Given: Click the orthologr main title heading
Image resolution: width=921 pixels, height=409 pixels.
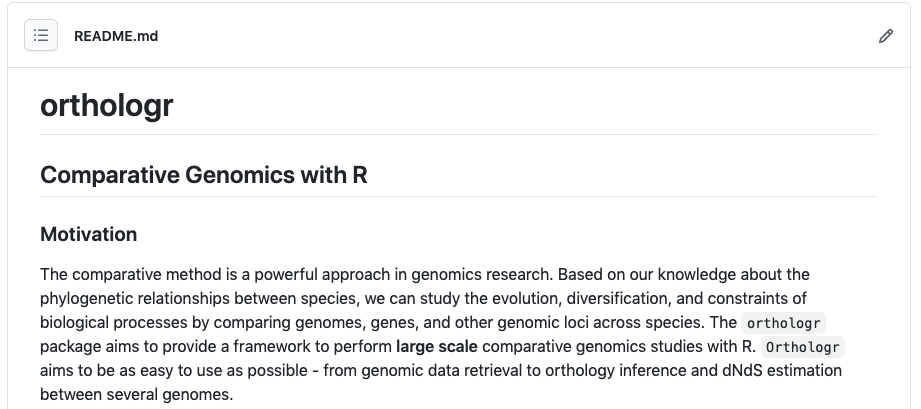Looking at the screenshot, I should pyautogui.click(x=107, y=106).
